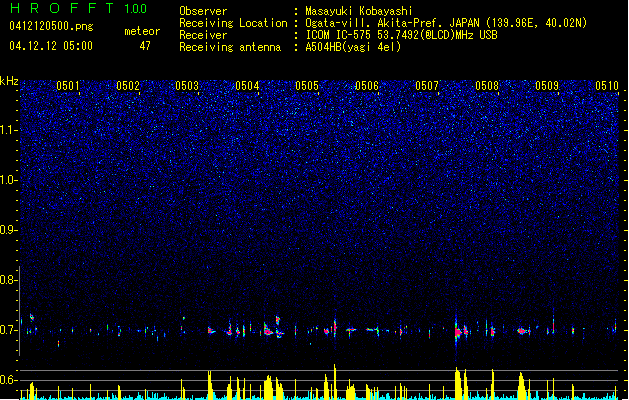The image size is (629, 400).
Task: Click the Receiving antenna label
Action: coord(230,47)
